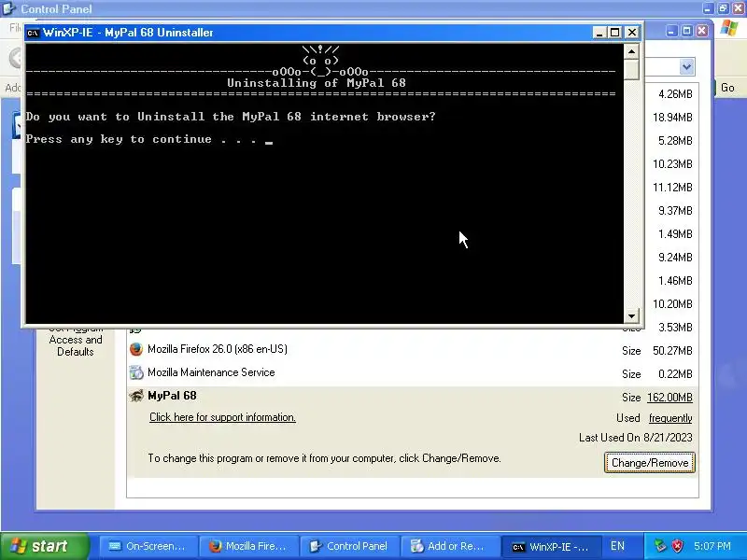Click the cmd icon in uninstaller title bar
The image size is (747, 560).
click(33, 33)
